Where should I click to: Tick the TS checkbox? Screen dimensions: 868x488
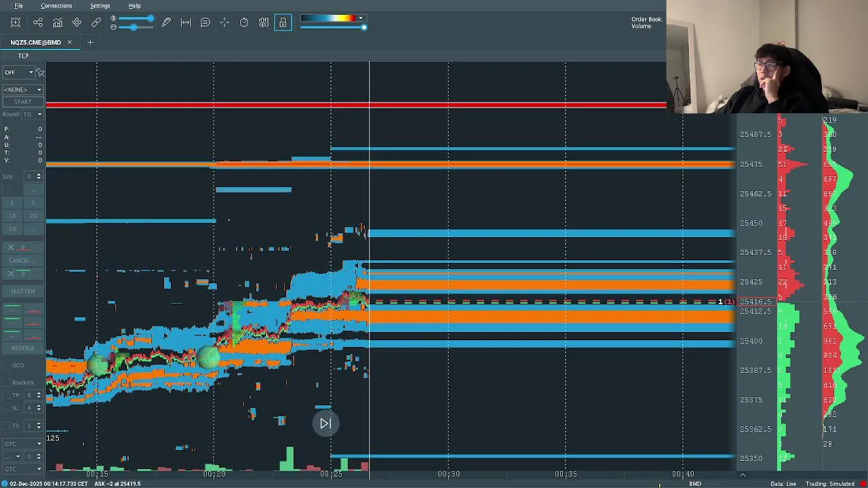click(x=6, y=426)
